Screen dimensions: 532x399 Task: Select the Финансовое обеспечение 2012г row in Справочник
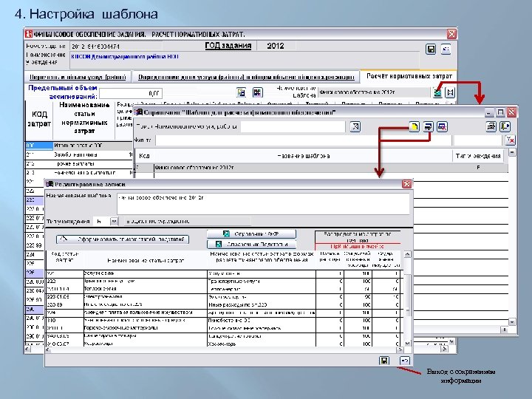click(x=321, y=168)
